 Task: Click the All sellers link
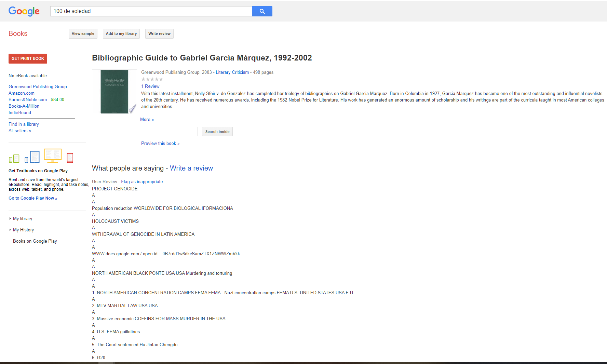(x=20, y=131)
